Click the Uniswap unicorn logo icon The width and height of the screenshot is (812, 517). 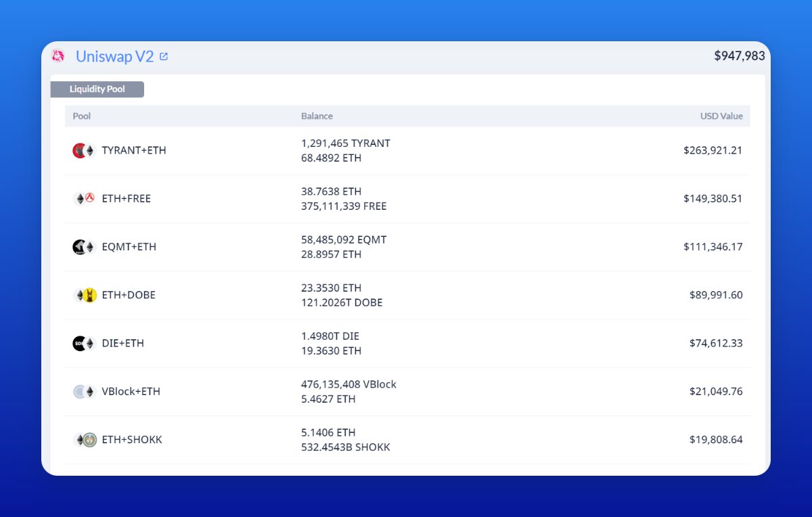pos(58,56)
